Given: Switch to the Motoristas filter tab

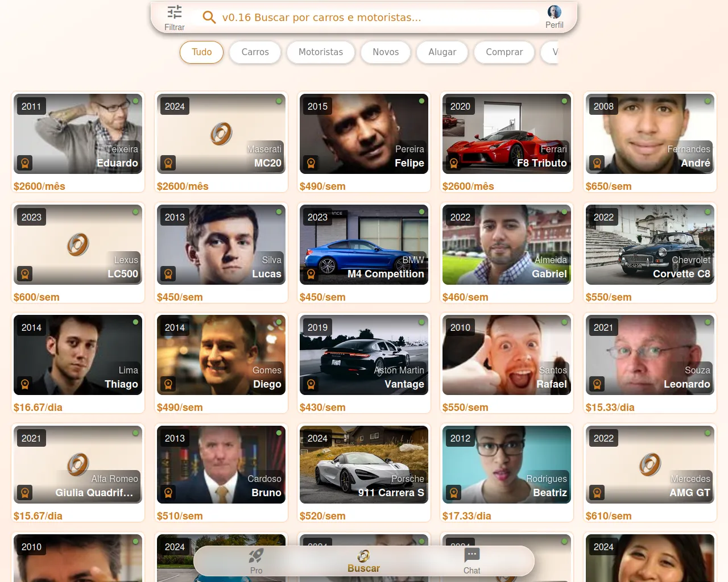Looking at the screenshot, I should click(x=321, y=52).
